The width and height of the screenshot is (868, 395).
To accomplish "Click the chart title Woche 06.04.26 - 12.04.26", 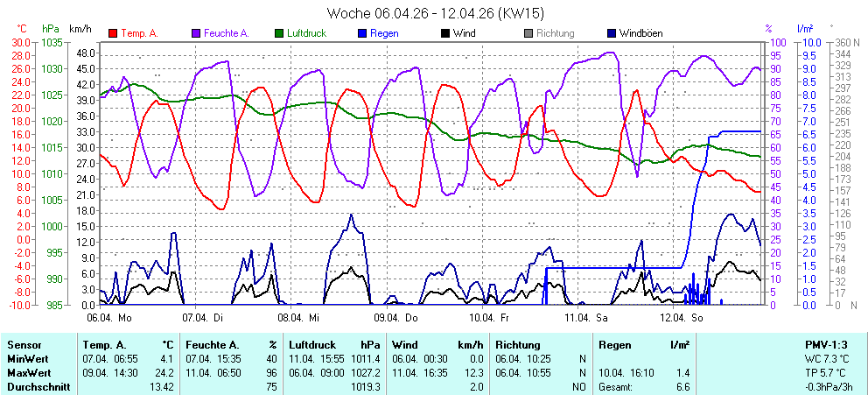I will 434,12.
